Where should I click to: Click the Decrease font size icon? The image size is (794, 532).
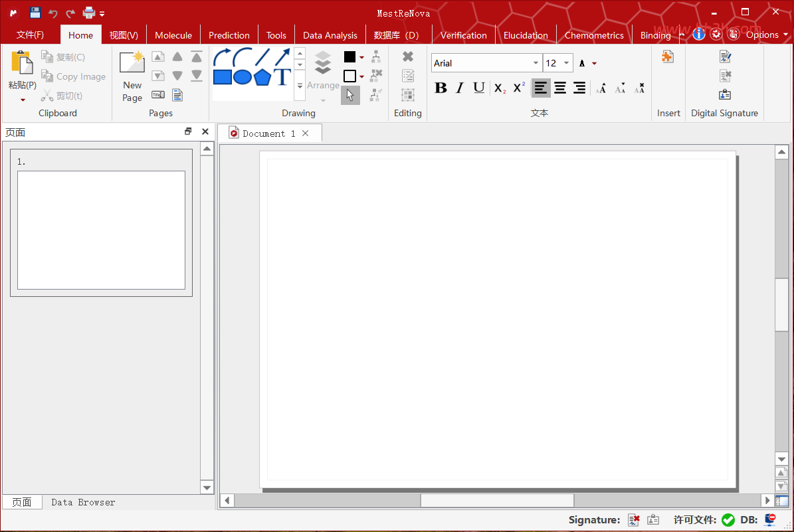(x=621, y=88)
